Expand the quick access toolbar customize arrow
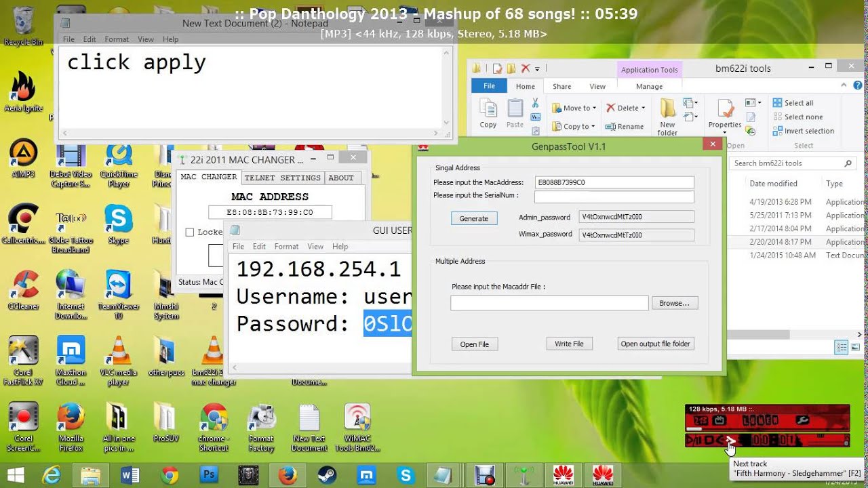 (537, 68)
